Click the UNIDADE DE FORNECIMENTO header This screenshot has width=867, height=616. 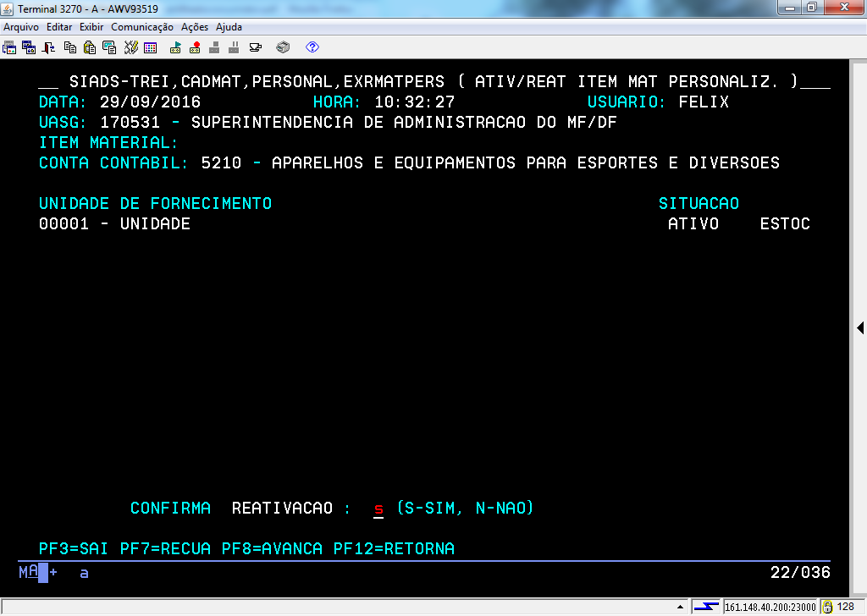156,203
